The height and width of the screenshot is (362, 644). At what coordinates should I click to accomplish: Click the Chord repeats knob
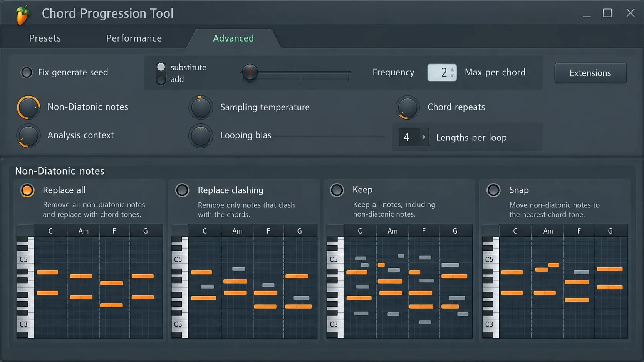(x=408, y=107)
